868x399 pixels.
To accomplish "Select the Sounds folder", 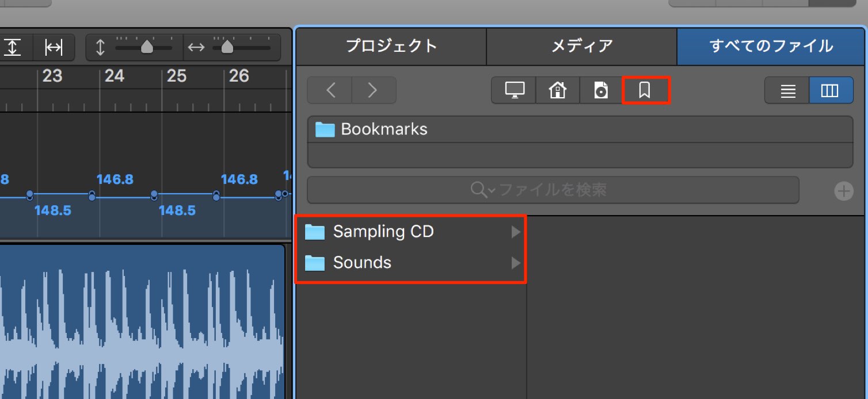I will [x=411, y=263].
